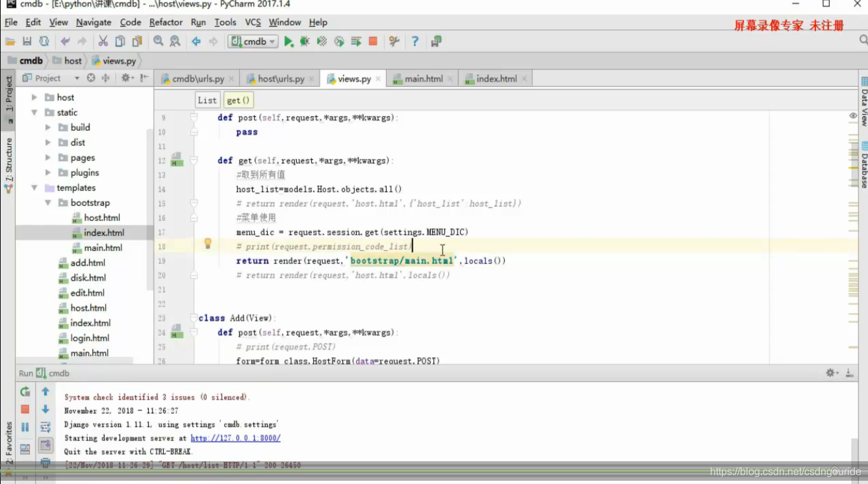
Task: Switch to cmdb\urls.py tab
Action: point(198,79)
